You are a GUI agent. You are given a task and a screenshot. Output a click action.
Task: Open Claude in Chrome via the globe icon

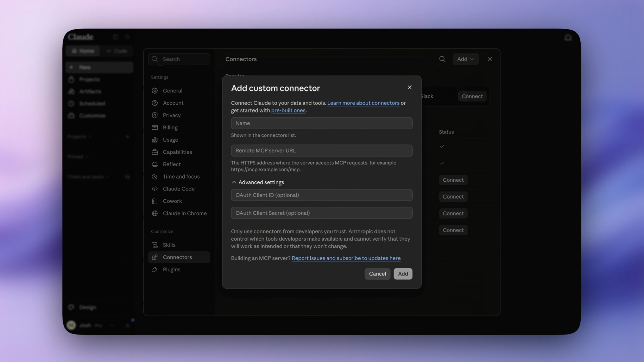point(155,214)
